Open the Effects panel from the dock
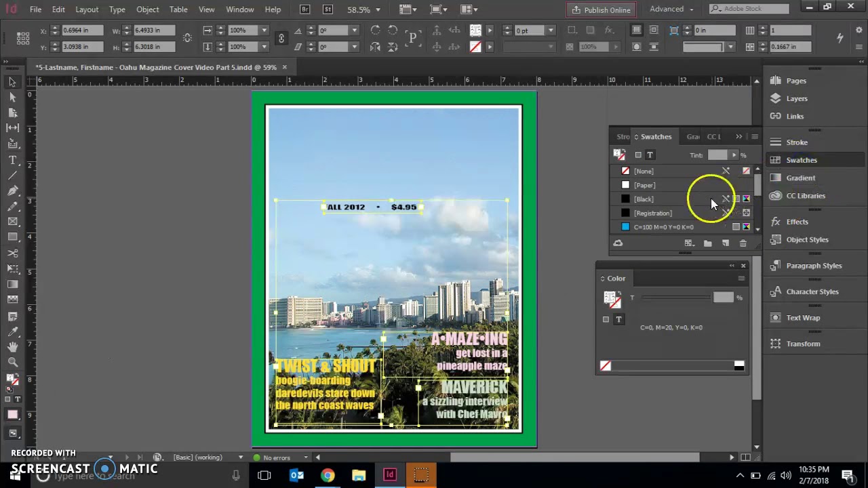 [797, 222]
